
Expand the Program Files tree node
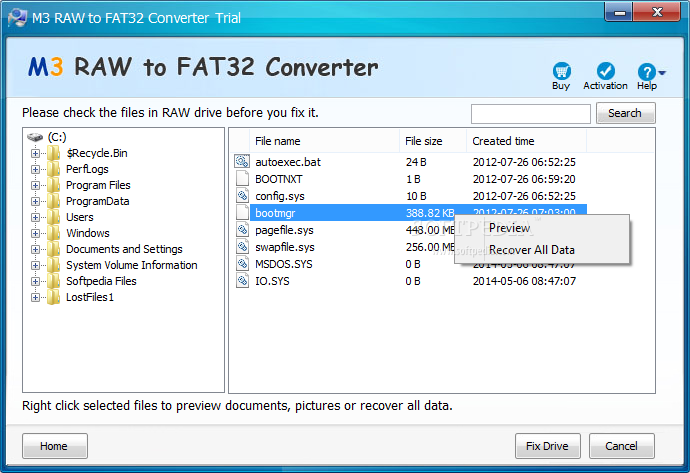(x=35, y=186)
